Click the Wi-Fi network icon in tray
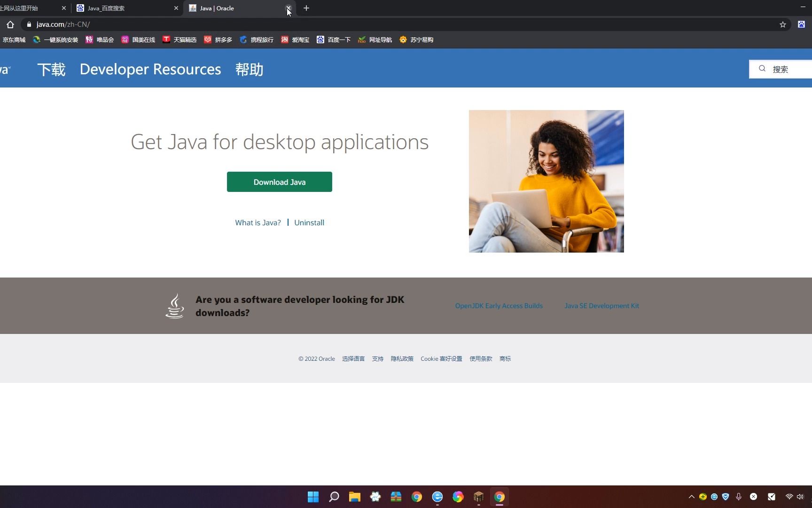This screenshot has width=812, height=508. [789, 497]
